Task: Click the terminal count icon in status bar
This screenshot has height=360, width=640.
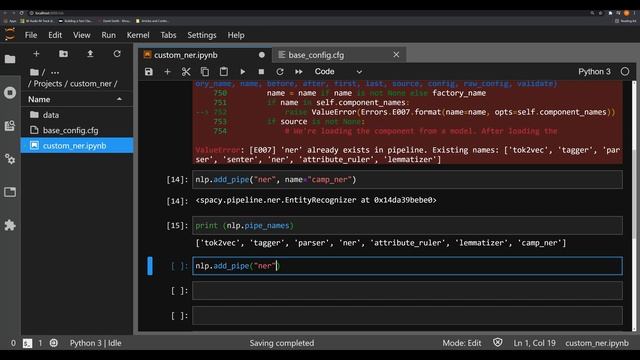Action: [x=27, y=343]
